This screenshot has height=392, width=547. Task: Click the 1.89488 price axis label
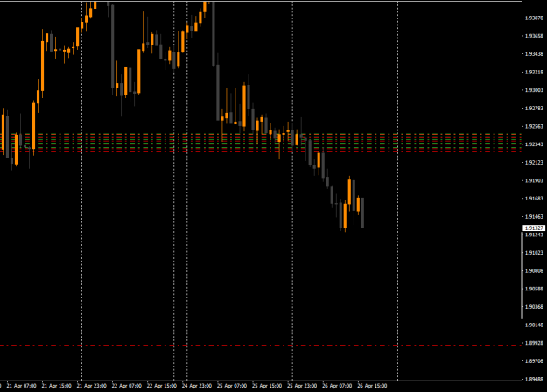click(534, 380)
